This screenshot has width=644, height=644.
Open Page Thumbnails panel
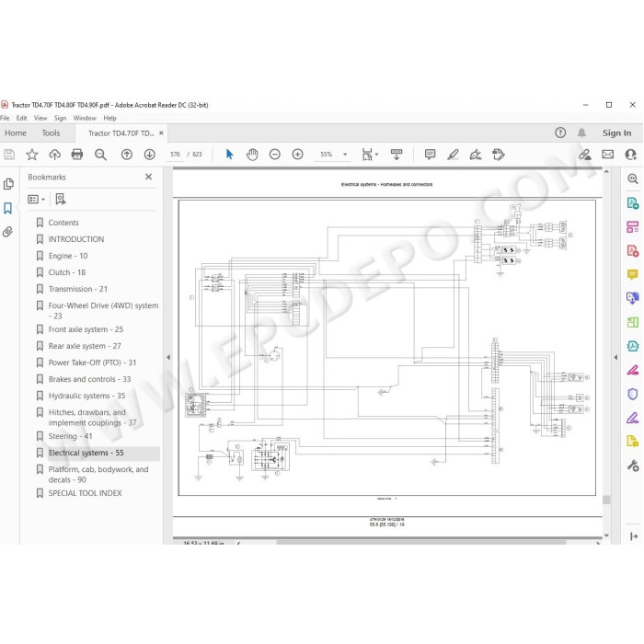8,184
